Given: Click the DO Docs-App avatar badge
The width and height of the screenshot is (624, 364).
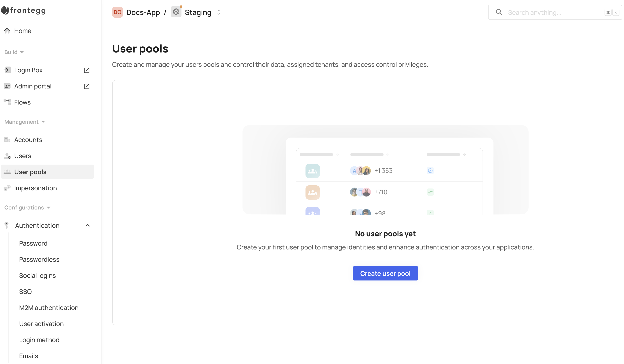Looking at the screenshot, I should click(117, 12).
